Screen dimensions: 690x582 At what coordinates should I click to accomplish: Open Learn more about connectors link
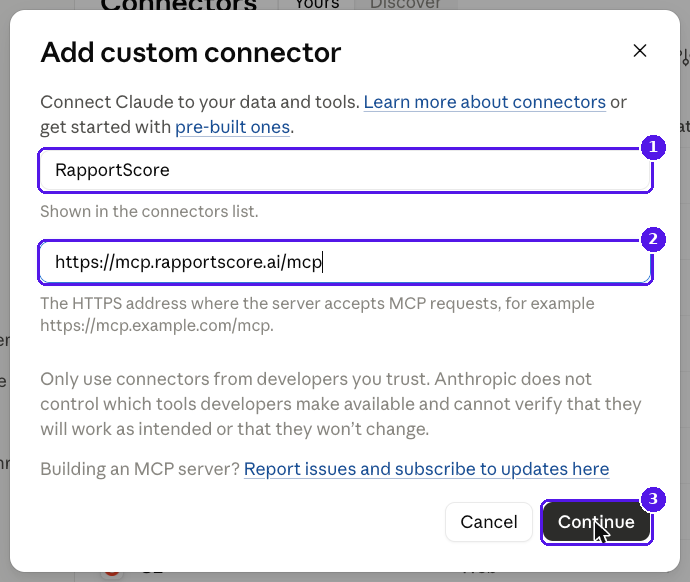[x=484, y=102]
